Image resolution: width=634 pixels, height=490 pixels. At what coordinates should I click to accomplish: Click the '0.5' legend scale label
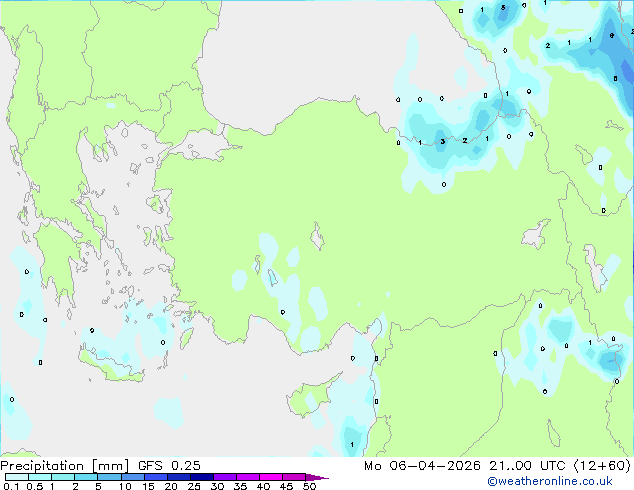click(35, 486)
